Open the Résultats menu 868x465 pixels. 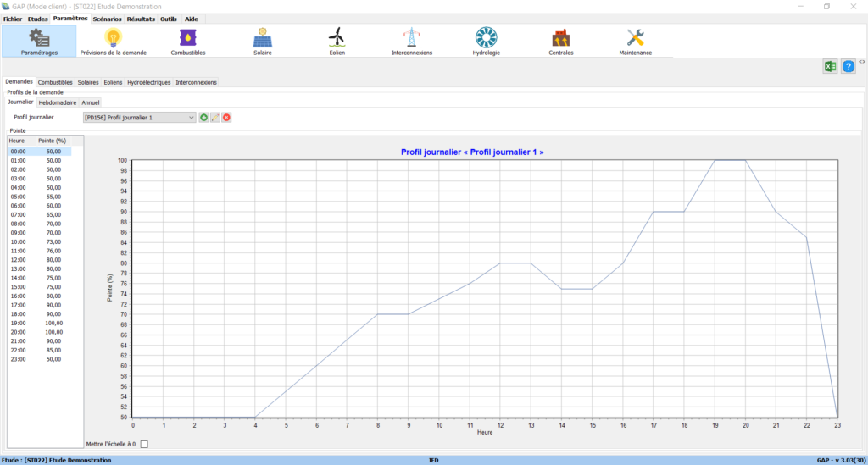pos(141,19)
